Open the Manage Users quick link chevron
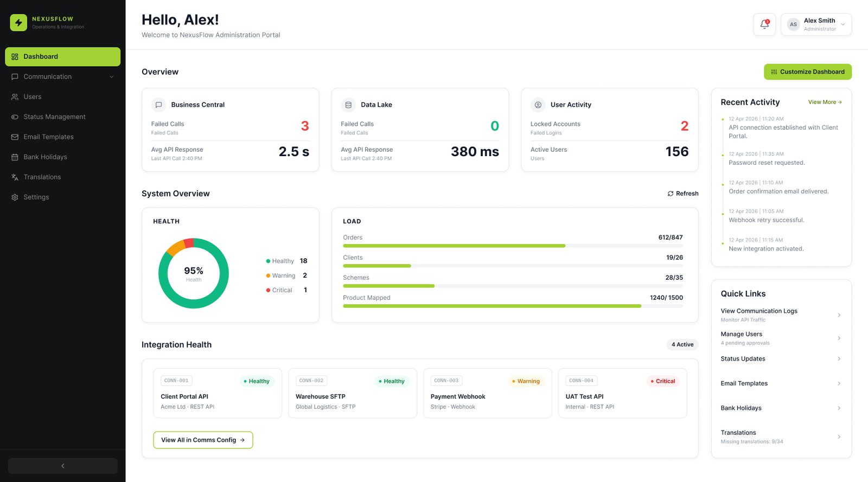The height and width of the screenshot is (482, 868). [839, 338]
